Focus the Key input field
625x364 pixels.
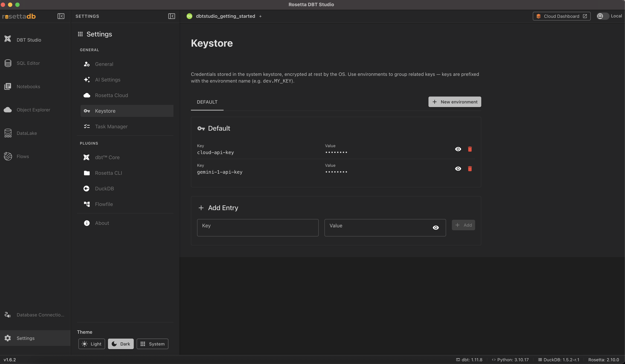[x=258, y=228]
